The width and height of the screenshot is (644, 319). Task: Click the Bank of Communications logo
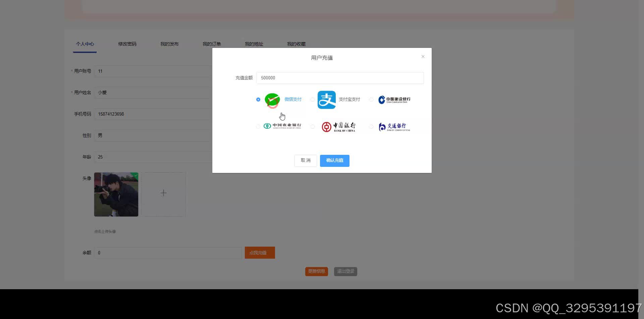pyautogui.click(x=394, y=127)
